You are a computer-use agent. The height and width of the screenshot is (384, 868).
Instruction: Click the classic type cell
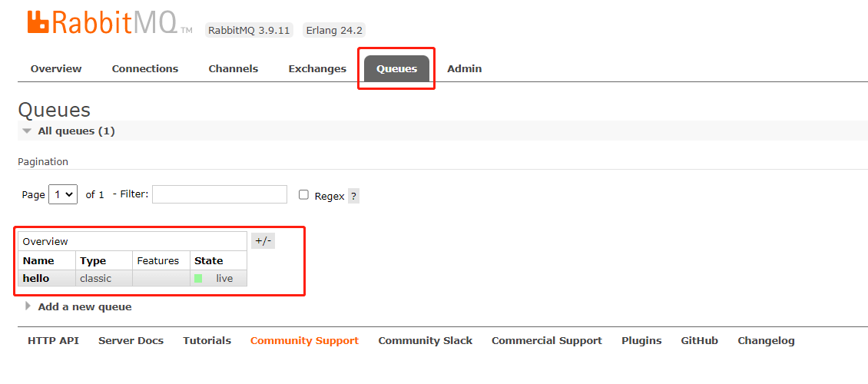[x=104, y=278]
